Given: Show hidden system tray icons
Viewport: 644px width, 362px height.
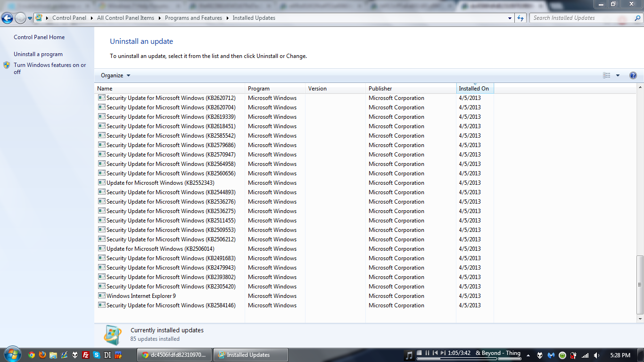Looking at the screenshot, I should (x=528, y=355).
